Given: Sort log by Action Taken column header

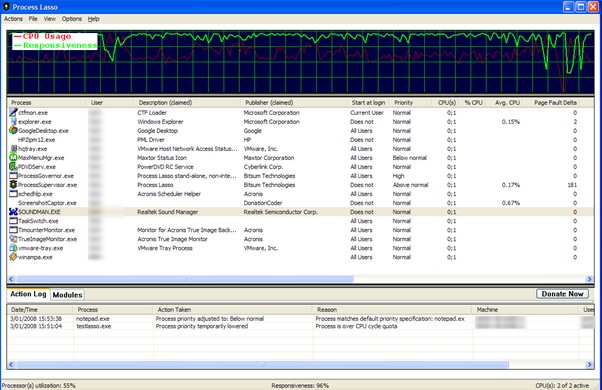Looking at the screenshot, I should click(x=233, y=309).
